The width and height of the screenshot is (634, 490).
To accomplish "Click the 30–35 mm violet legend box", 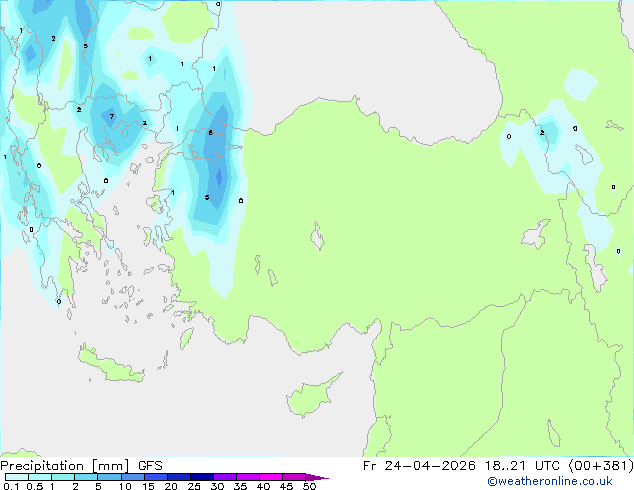I will pyautogui.click(x=224, y=477).
